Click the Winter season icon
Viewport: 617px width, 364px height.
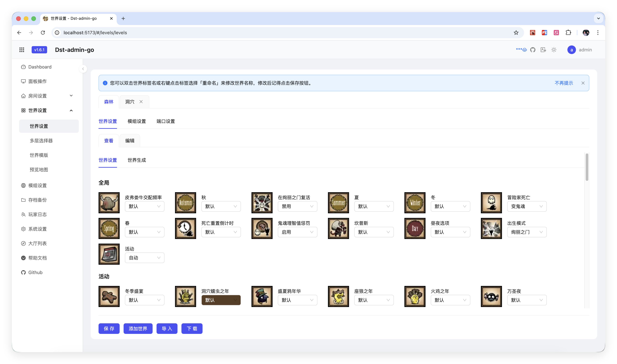coord(415,203)
